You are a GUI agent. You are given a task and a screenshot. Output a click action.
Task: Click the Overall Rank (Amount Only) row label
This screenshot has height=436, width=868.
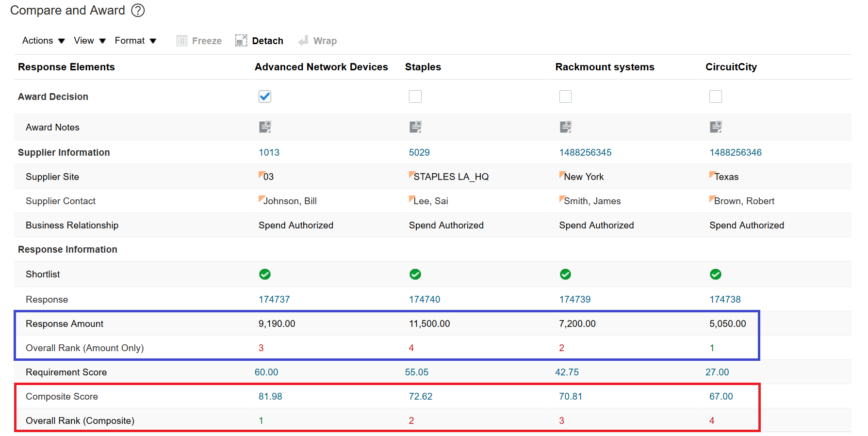pos(85,348)
